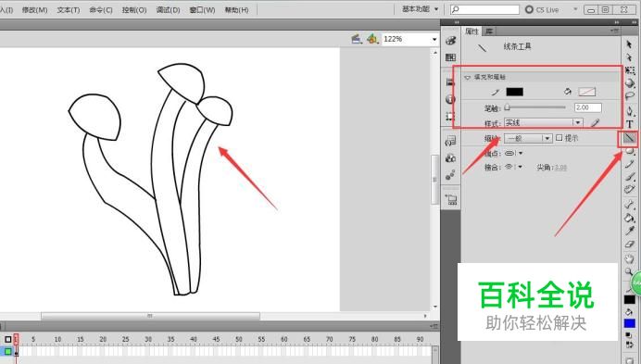Open the Color panel palette icon
This screenshot has width=641, height=364.
pos(450,40)
